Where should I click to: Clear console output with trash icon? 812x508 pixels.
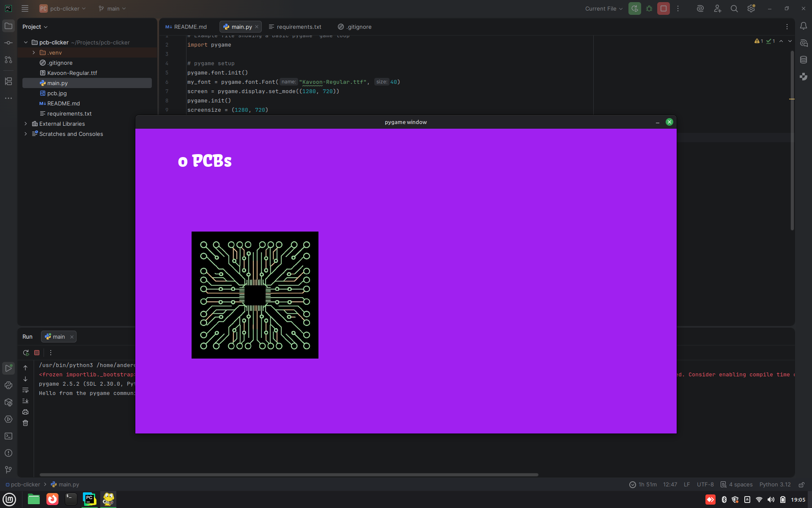[25, 423]
